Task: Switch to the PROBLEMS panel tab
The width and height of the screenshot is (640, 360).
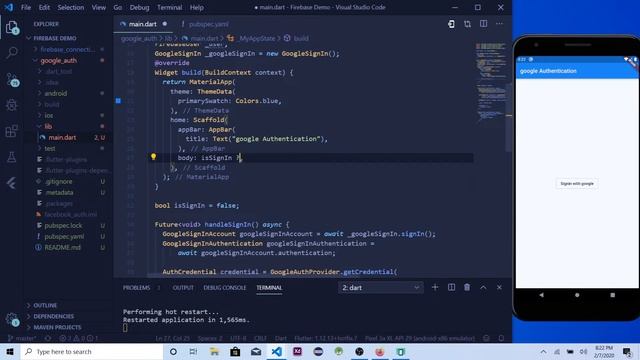Action: coord(136,288)
